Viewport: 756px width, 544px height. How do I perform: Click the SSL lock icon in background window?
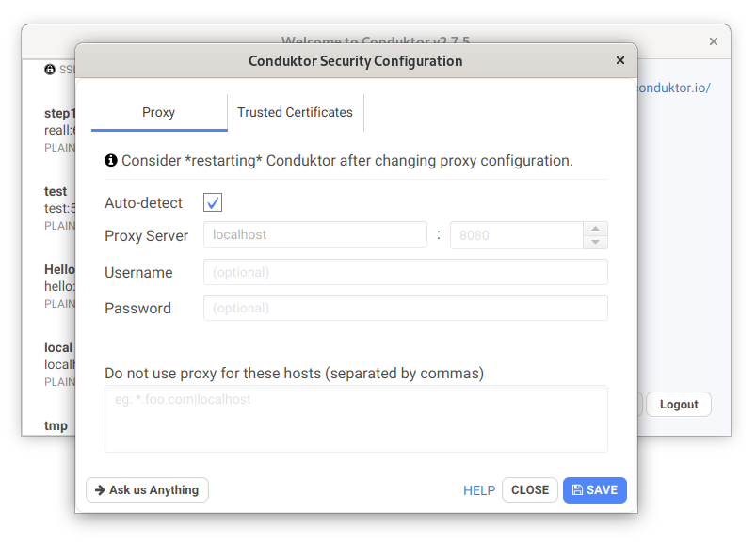pos(50,70)
